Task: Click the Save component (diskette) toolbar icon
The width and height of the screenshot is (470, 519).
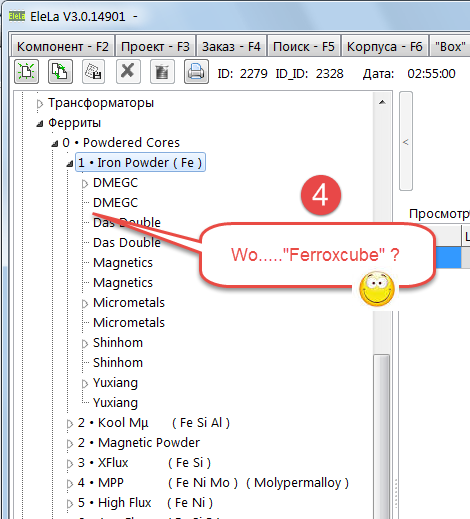Action: click(94, 72)
